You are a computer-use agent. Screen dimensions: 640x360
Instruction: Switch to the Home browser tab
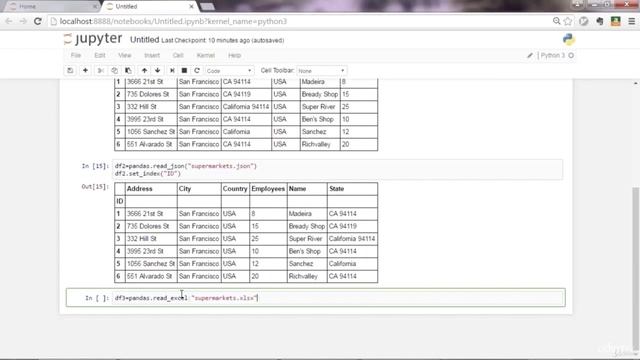tap(51, 7)
